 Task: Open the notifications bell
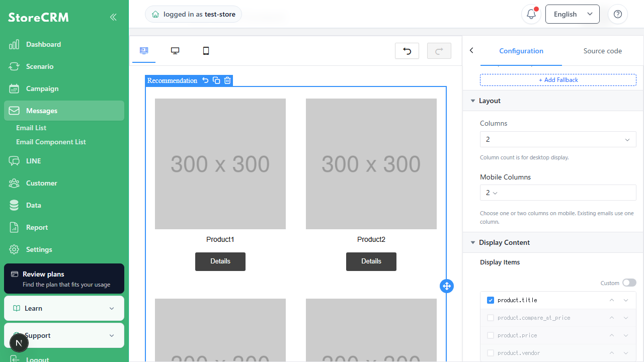531,14
